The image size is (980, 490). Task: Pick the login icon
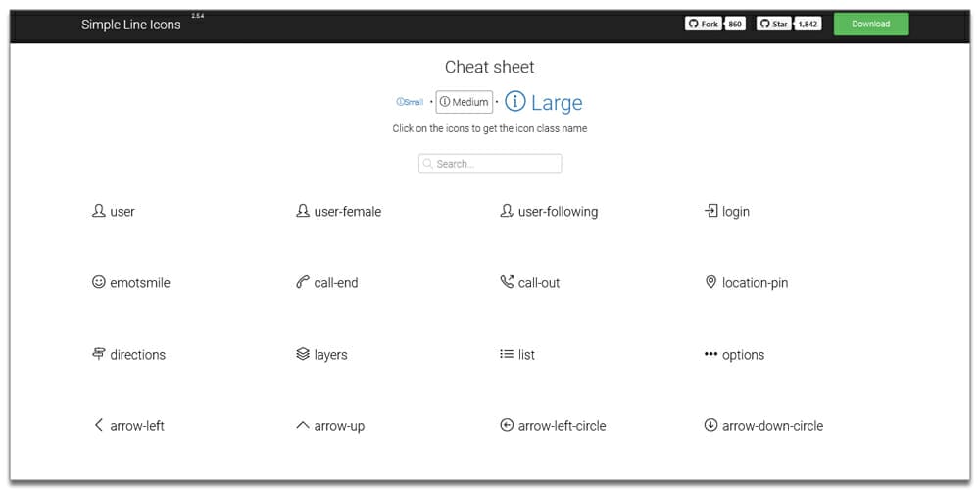click(710, 211)
